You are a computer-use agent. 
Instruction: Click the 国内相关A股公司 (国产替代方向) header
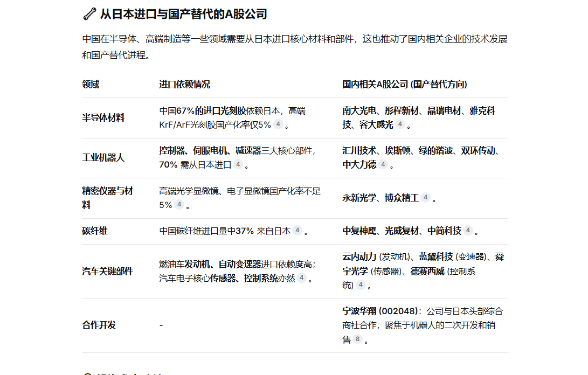pos(405,85)
